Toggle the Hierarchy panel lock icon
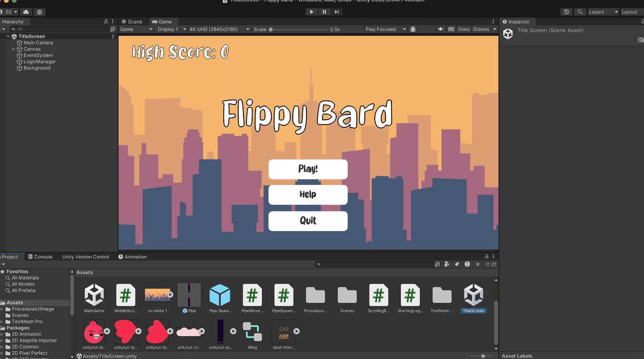644x359 pixels. (x=106, y=22)
